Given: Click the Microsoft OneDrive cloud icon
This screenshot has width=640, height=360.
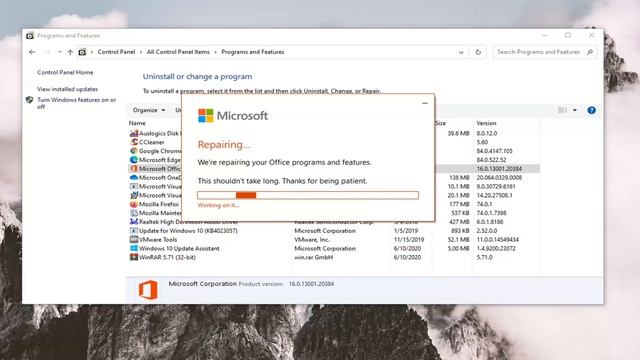Looking at the screenshot, I should click(x=133, y=178).
